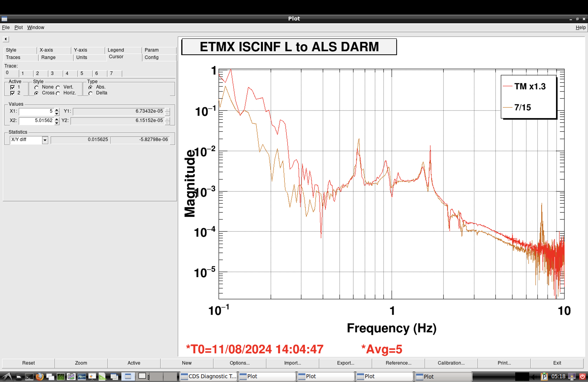Collapse the left options panel arrow
The height and width of the screenshot is (382, 588).
tap(6, 39)
